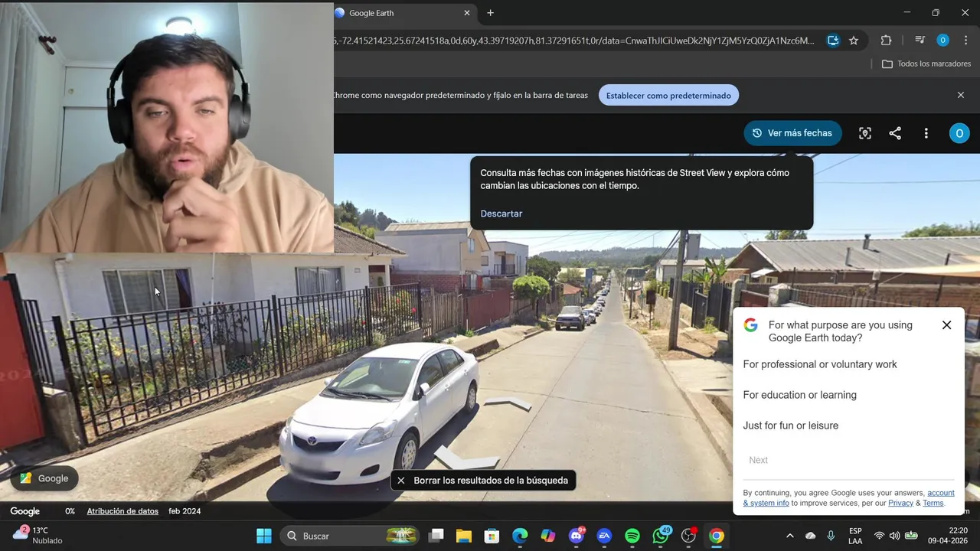Open Task View on the taskbar
Screen dimensions: 980x551
pos(436,536)
